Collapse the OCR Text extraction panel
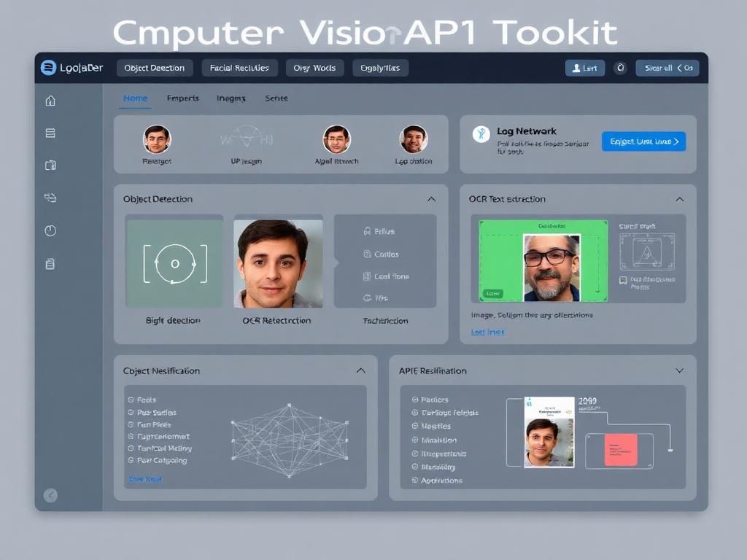Viewport: 747px width, 560px height. click(x=680, y=199)
